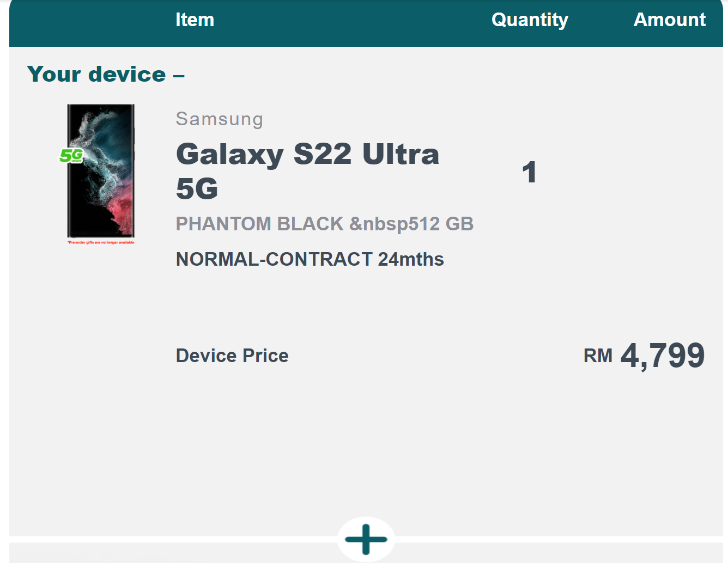Click the "Ultra" word in product title
The image size is (728, 563).
click(x=401, y=154)
